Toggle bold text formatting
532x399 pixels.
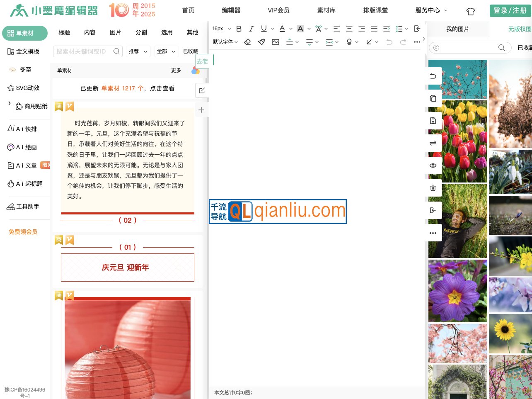(x=239, y=29)
